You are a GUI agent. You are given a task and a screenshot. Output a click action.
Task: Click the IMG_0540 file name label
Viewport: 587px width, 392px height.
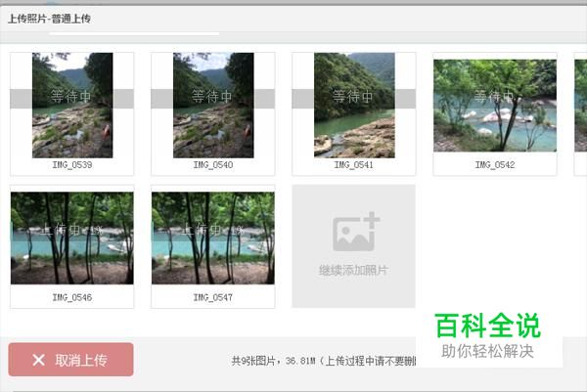tap(213, 165)
